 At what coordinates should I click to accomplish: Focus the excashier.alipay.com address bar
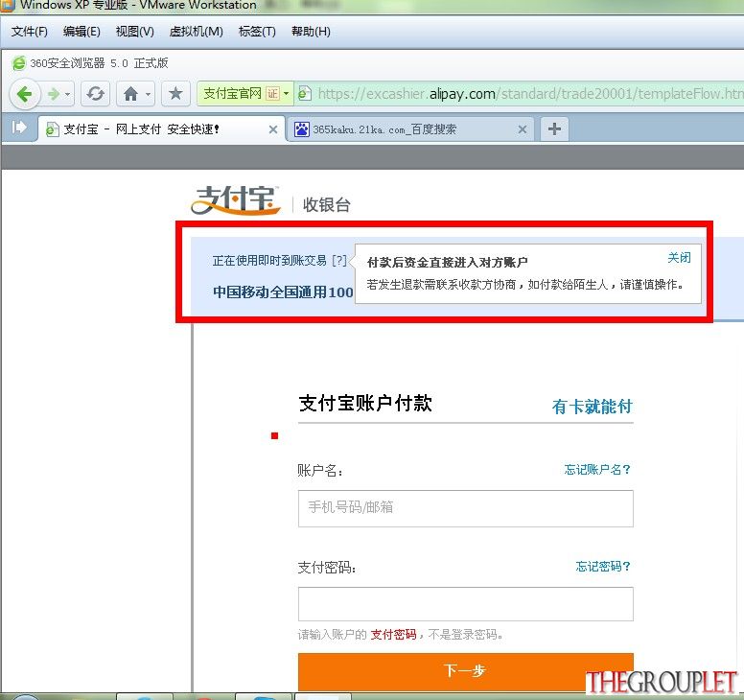click(x=529, y=93)
